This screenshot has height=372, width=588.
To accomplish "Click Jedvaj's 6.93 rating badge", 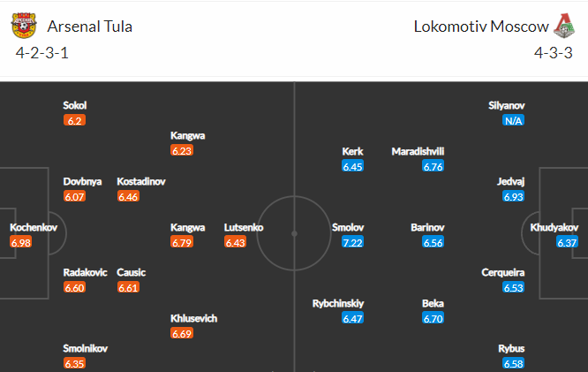I will [513, 196].
